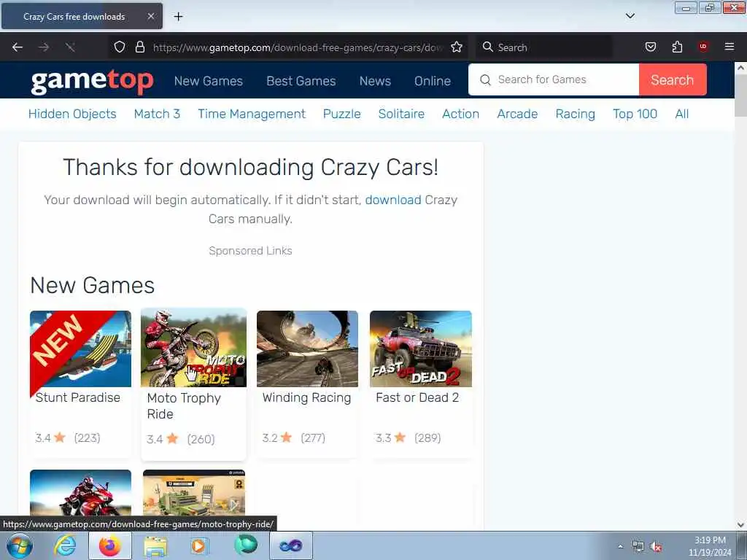Bookmark this page with the star icon
The width and height of the screenshot is (747, 560).
pyautogui.click(x=457, y=47)
